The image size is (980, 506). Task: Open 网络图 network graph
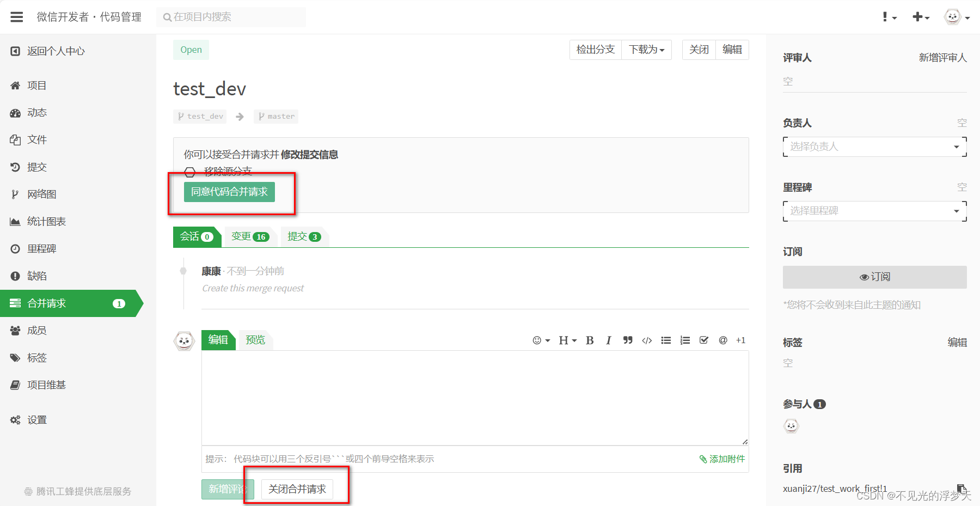34,194
